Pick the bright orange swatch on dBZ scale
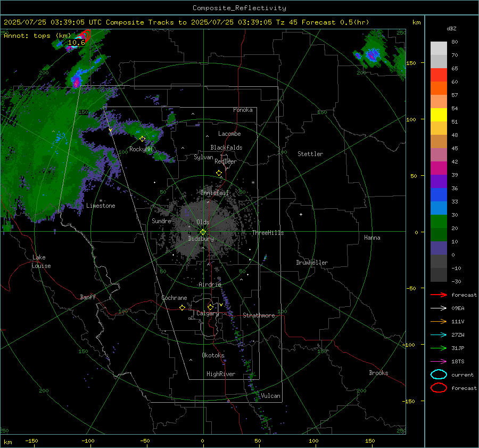Image resolution: width=479 pixels, height=448 pixels. click(x=439, y=88)
